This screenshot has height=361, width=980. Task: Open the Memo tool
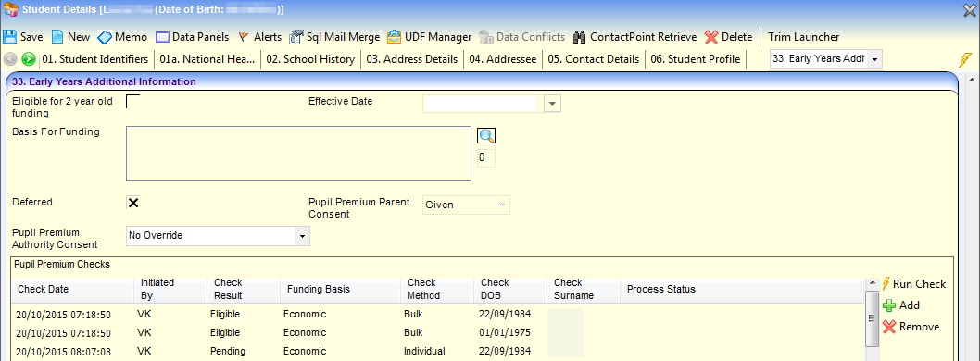(122, 37)
